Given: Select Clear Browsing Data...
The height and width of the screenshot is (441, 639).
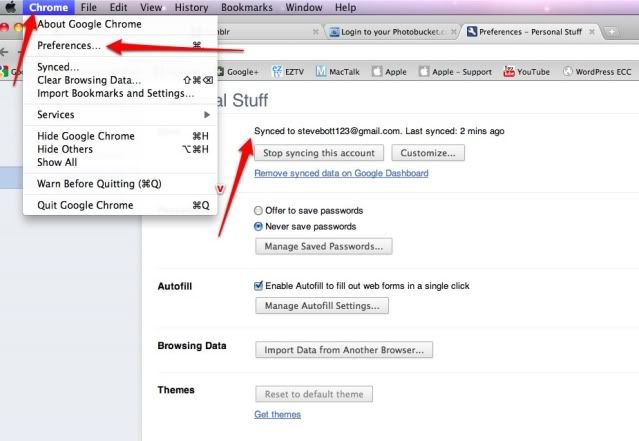Looking at the screenshot, I should tap(120, 80).
